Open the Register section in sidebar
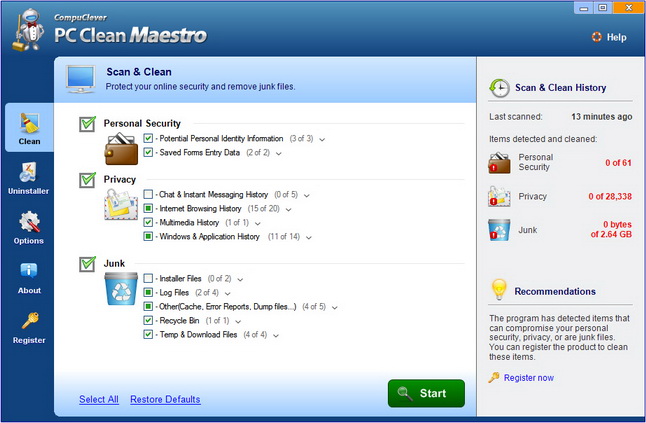Image resolution: width=646 pixels, height=423 pixels. pyautogui.click(x=29, y=328)
